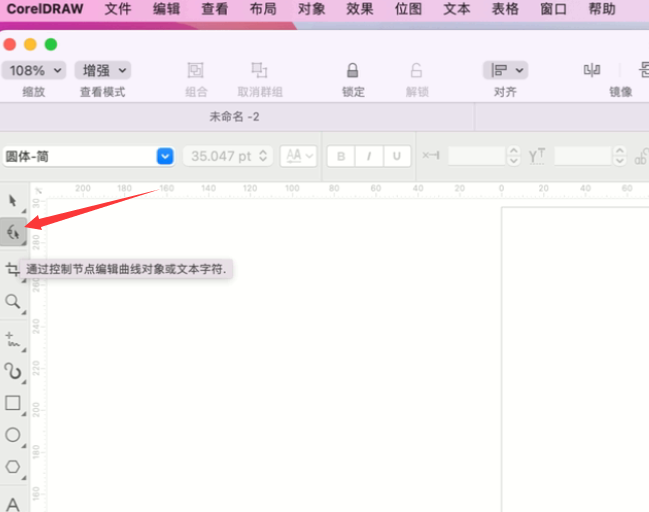649x512 pixels.
Task: Choose the Rectangle tool
Action: click(x=13, y=403)
